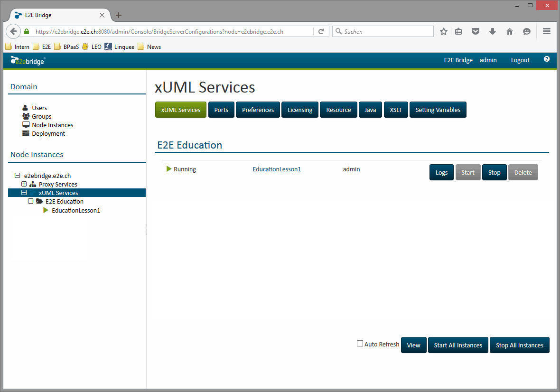This screenshot has height=392, width=560.
Task: Open Groups from the Domain sidebar
Action: [26, 116]
